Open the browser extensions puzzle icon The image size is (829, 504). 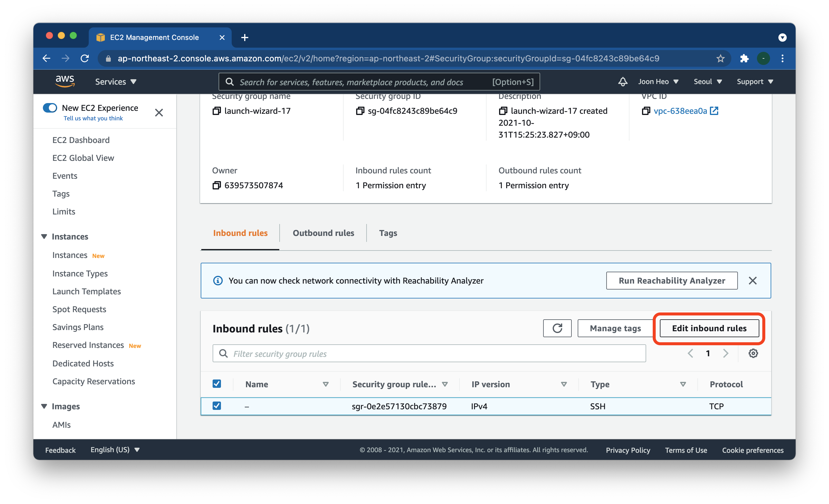[x=744, y=59]
